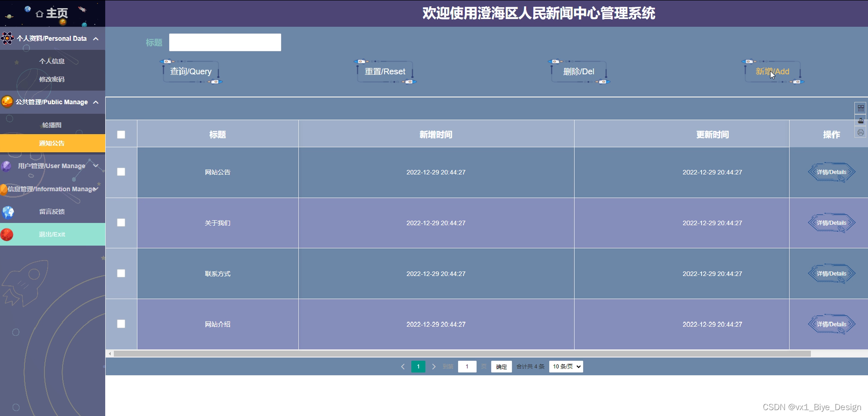
Task: Check the 网站介绍 row checkbox
Action: click(x=121, y=324)
